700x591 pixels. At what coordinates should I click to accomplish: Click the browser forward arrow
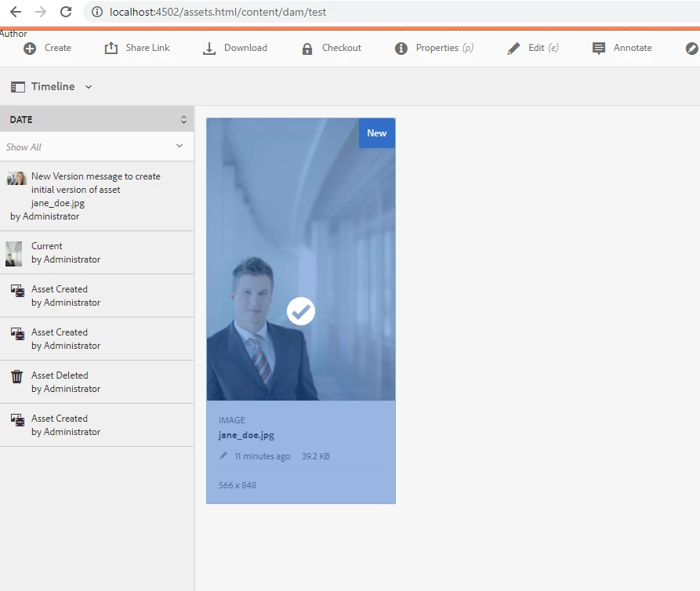(41, 12)
